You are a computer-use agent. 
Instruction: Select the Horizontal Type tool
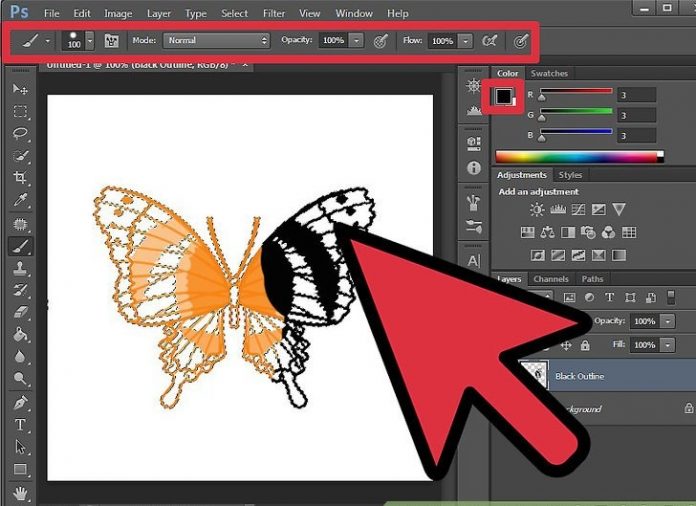tap(20, 424)
